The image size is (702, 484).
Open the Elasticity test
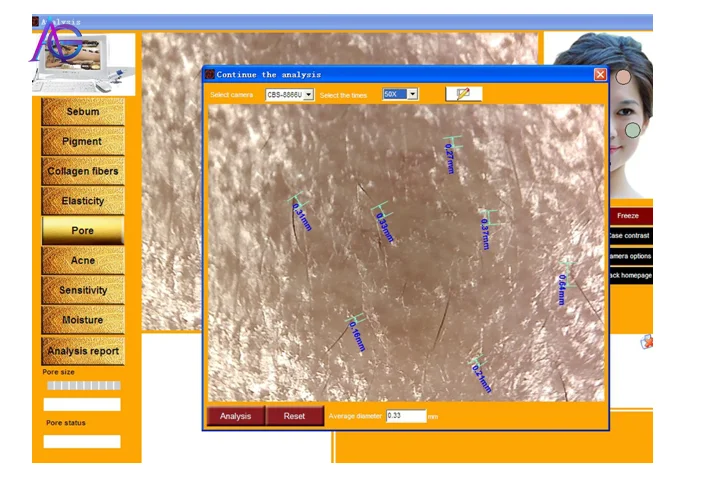(83, 201)
